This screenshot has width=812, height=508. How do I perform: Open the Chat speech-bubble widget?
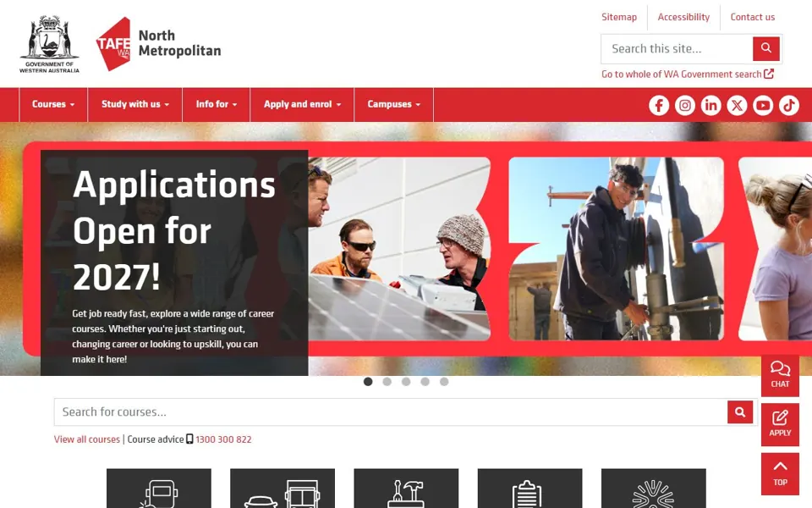pos(780,375)
